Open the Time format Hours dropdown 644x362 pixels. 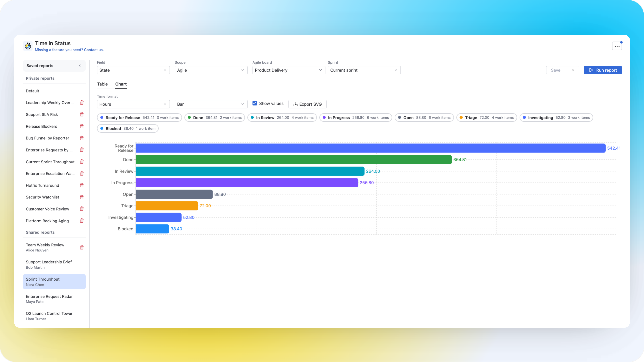[x=133, y=104]
